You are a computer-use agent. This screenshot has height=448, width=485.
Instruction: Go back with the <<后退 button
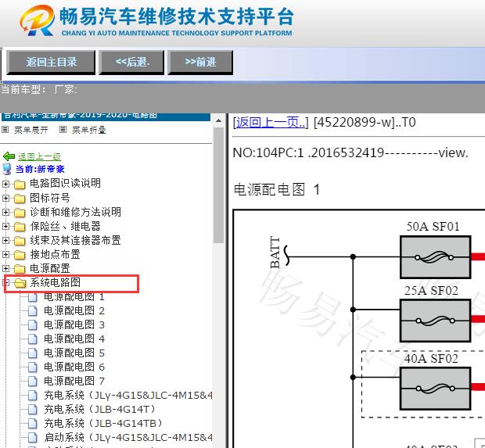click(131, 63)
